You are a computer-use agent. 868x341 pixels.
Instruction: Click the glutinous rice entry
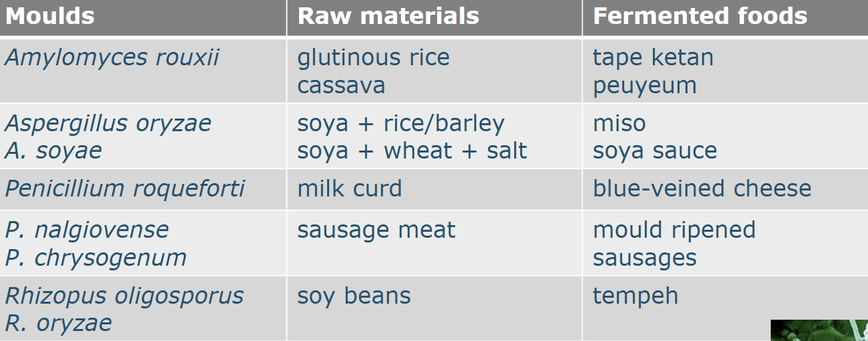tap(373, 57)
